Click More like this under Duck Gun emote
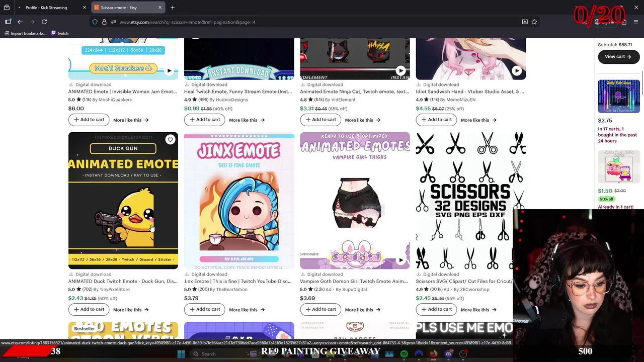Screen dimensions: 644x362 [x=131, y=310]
